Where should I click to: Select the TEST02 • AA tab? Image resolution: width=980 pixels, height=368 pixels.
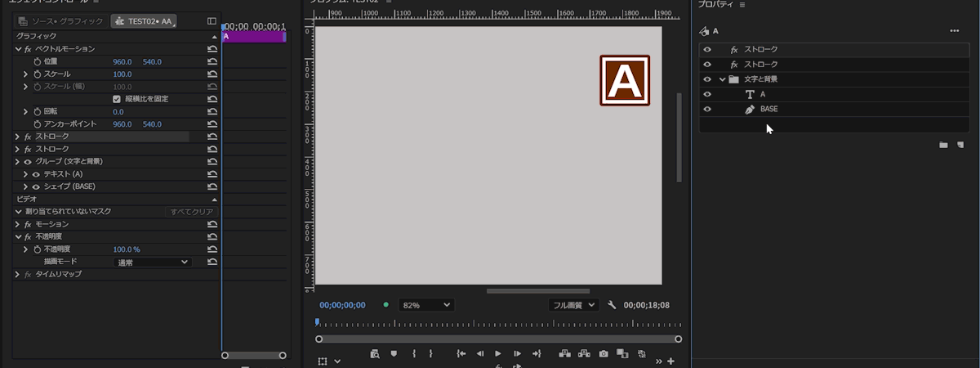click(x=145, y=20)
